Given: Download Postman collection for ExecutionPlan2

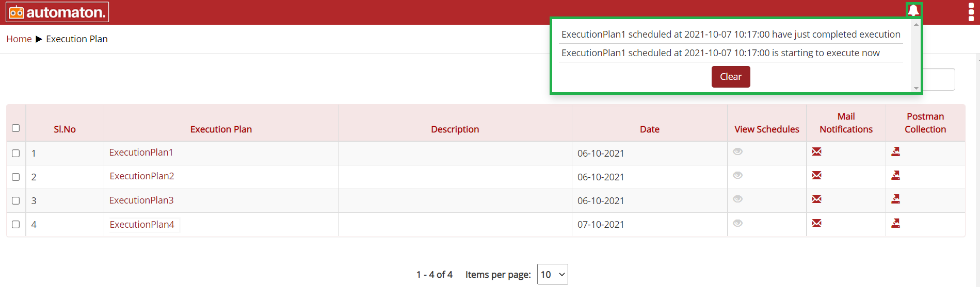Looking at the screenshot, I should pos(896,175).
